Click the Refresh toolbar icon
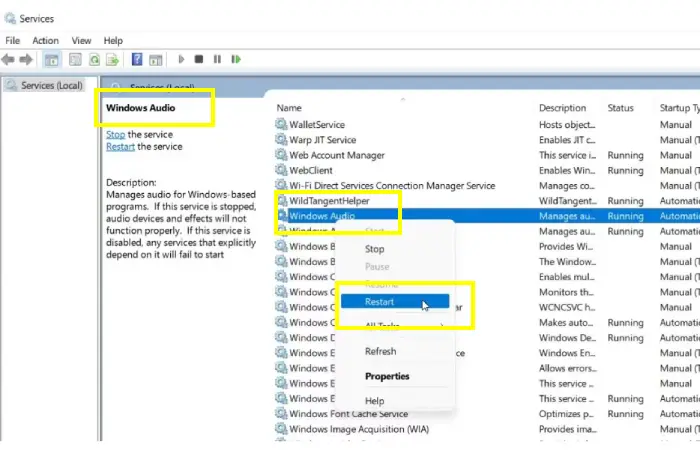Viewport: 700px width, 450px height. pos(94,59)
